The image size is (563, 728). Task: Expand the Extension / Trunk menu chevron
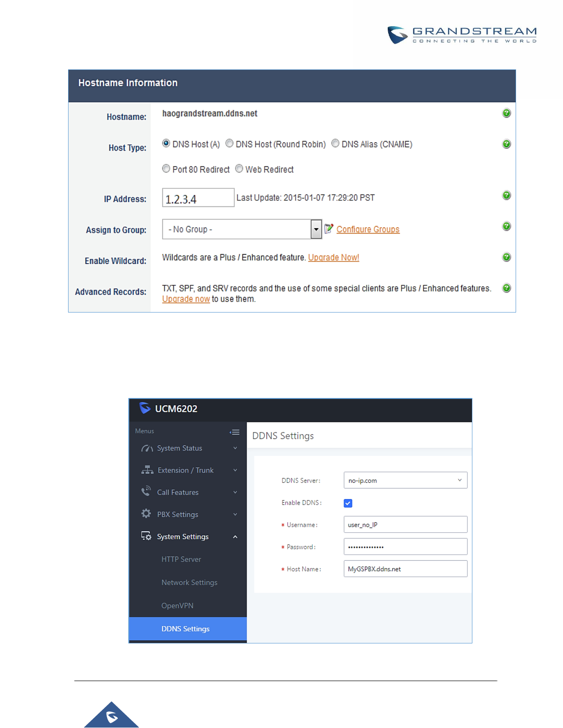(235, 470)
